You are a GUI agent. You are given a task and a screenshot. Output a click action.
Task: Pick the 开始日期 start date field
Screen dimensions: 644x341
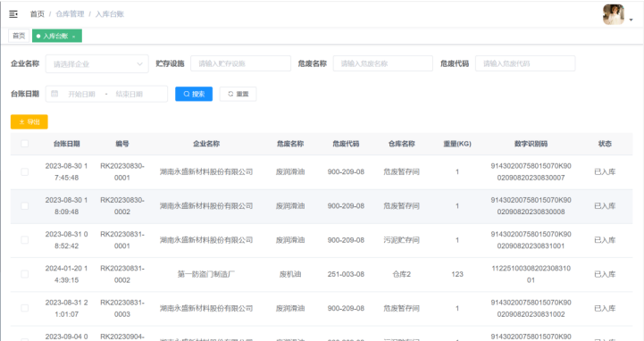click(x=81, y=94)
